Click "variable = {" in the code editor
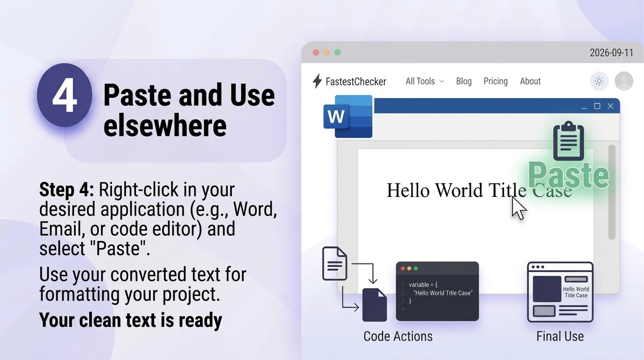The width and height of the screenshot is (644, 360). coord(423,285)
